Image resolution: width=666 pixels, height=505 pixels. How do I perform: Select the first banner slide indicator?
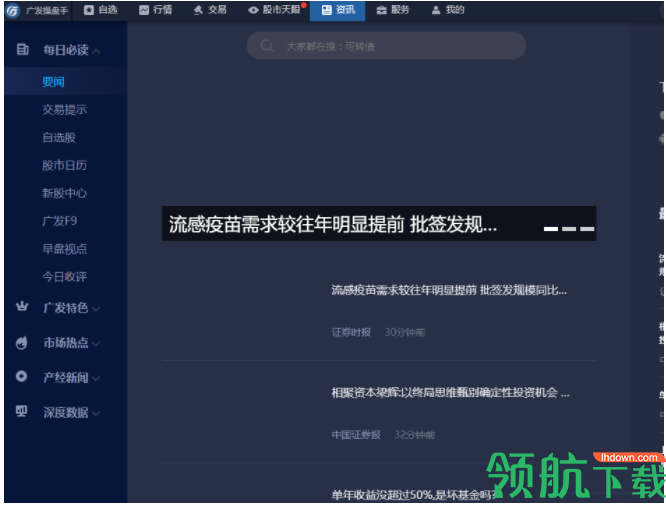[550, 229]
